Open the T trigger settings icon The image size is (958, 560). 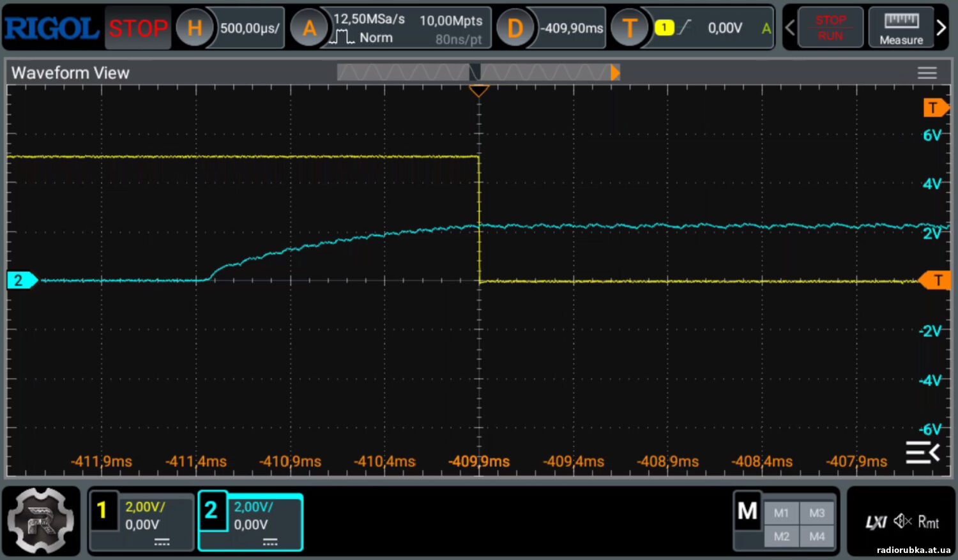[630, 28]
